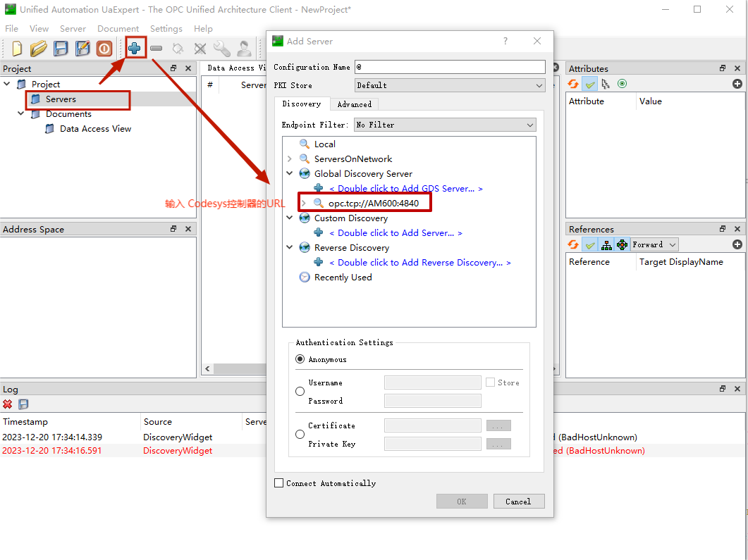Collapse the Project tree root

point(7,84)
